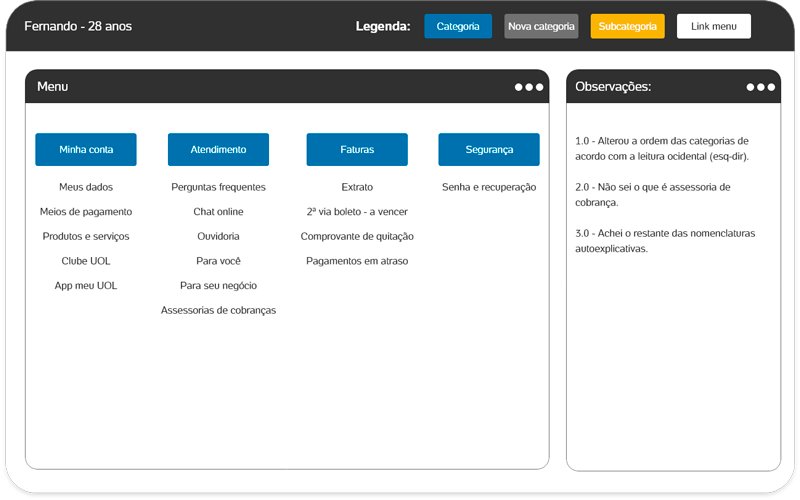
Task: View Extrato under Faturas
Action: click(x=357, y=187)
